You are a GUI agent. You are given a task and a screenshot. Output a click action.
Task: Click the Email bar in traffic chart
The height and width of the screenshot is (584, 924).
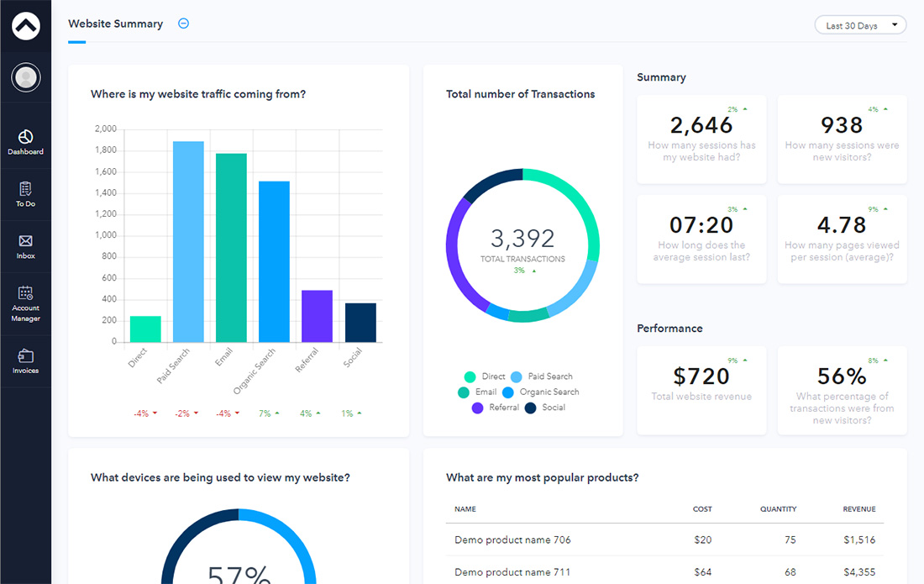point(231,248)
